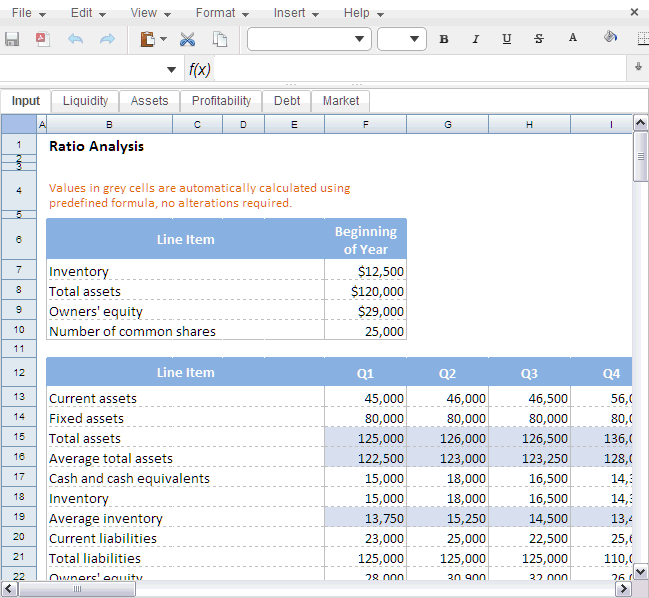Click the Paste clipboard icon
Image resolution: width=649 pixels, height=598 pixels.
(x=147, y=39)
